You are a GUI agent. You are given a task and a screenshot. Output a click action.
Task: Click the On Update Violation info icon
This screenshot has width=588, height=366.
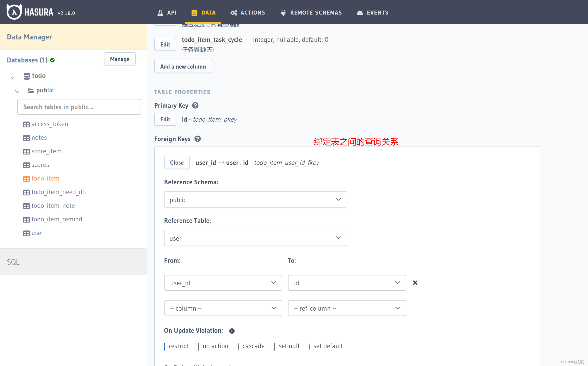(x=232, y=331)
